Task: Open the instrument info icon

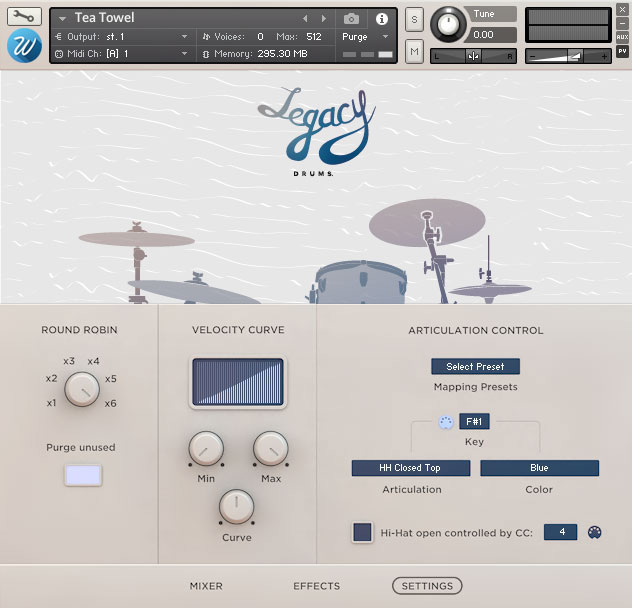Action: click(381, 19)
